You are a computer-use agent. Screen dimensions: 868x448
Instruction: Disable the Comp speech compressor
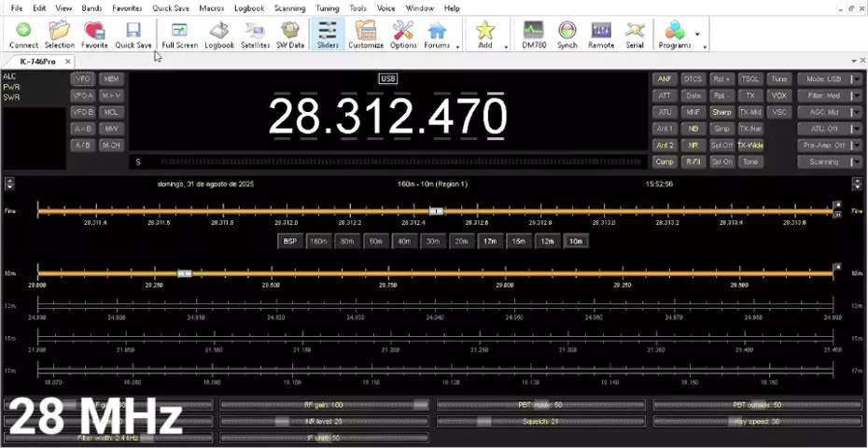[665, 161]
